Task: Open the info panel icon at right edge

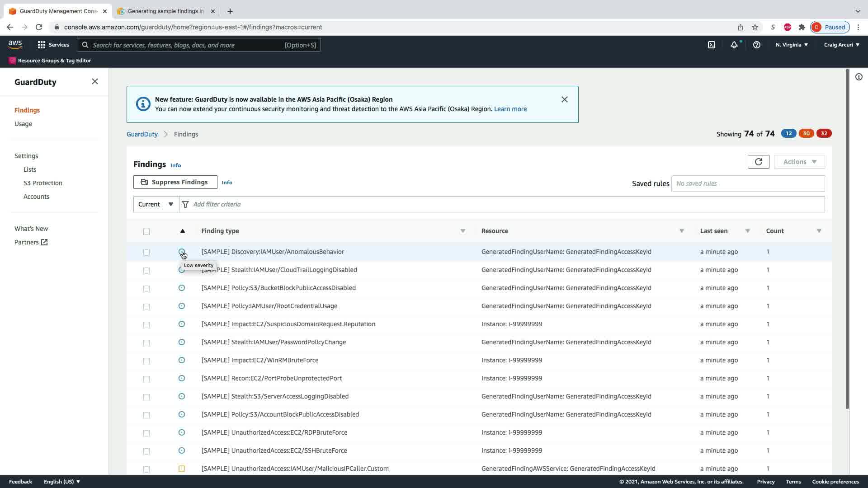Action: [x=859, y=77]
